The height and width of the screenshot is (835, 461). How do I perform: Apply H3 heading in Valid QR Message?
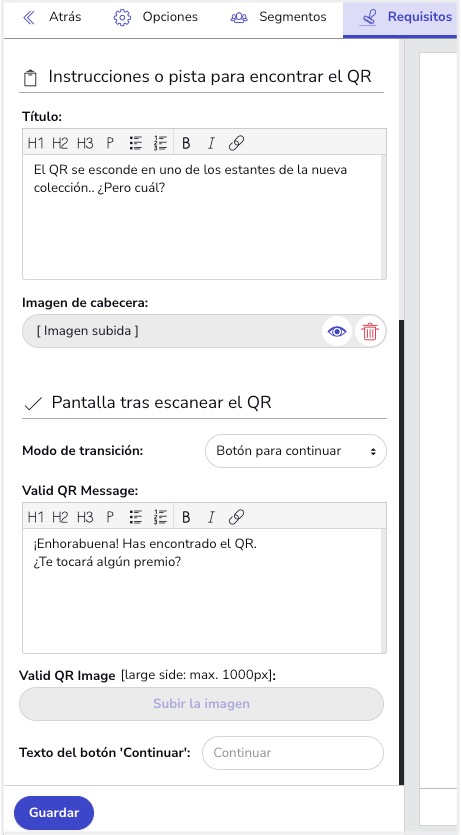click(x=85, y=517)
